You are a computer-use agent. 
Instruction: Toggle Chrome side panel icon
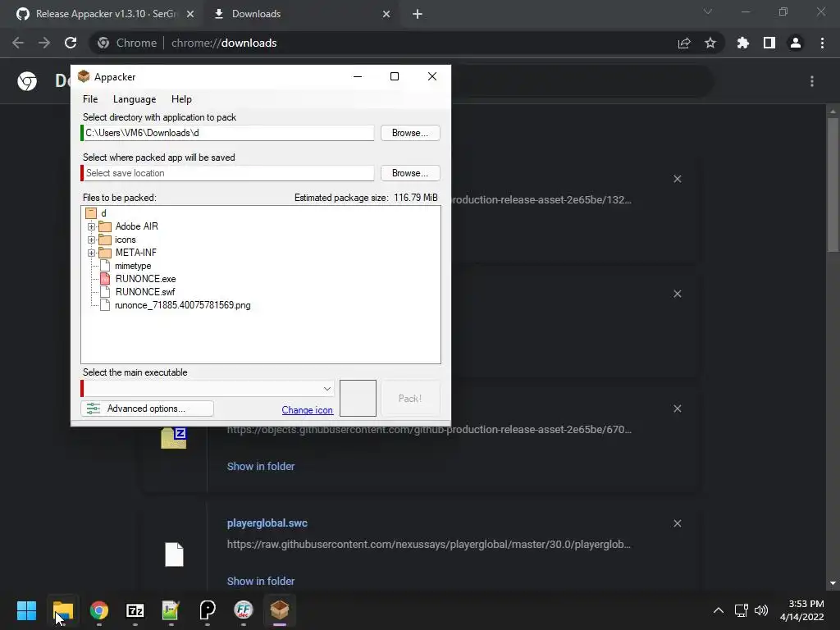click(769, 43)
